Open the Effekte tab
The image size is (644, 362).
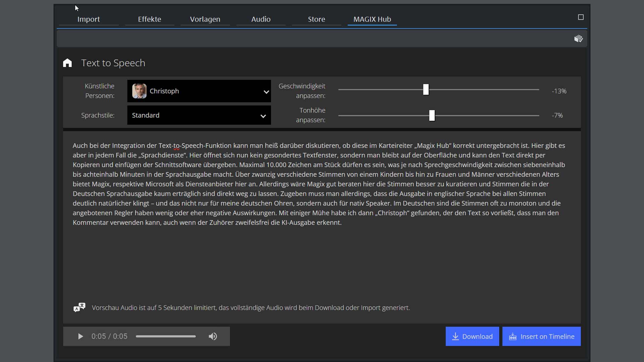[x=150, y=19]
